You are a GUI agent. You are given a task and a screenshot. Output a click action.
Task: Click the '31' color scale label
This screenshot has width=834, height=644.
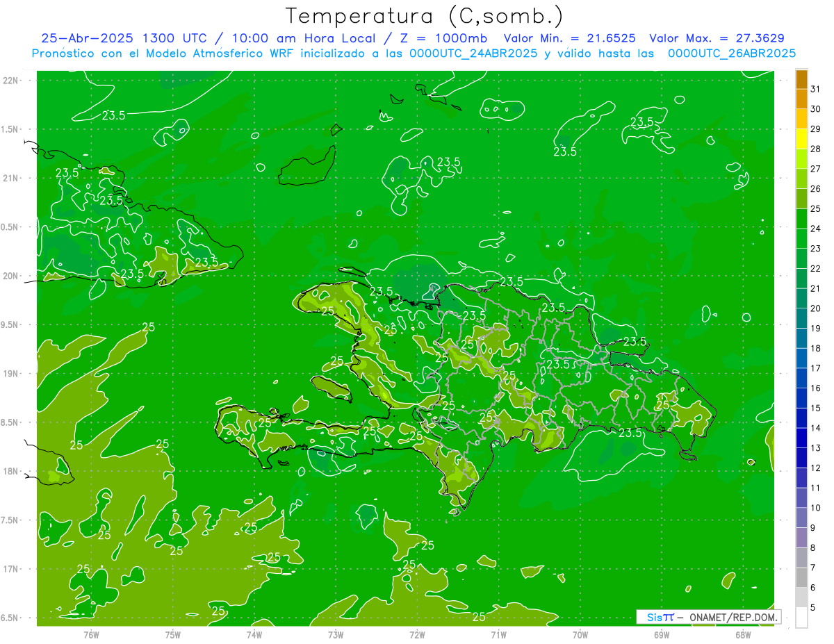click(816, 89)
